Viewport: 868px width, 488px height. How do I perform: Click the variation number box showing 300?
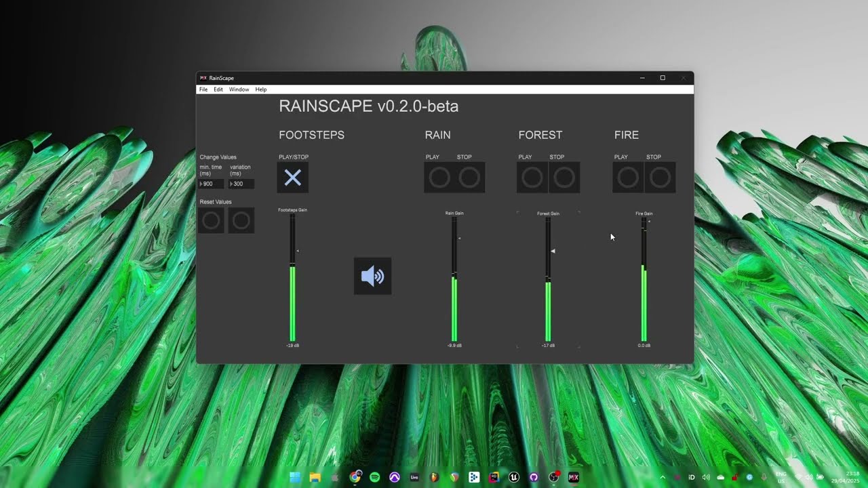point(242,184)
